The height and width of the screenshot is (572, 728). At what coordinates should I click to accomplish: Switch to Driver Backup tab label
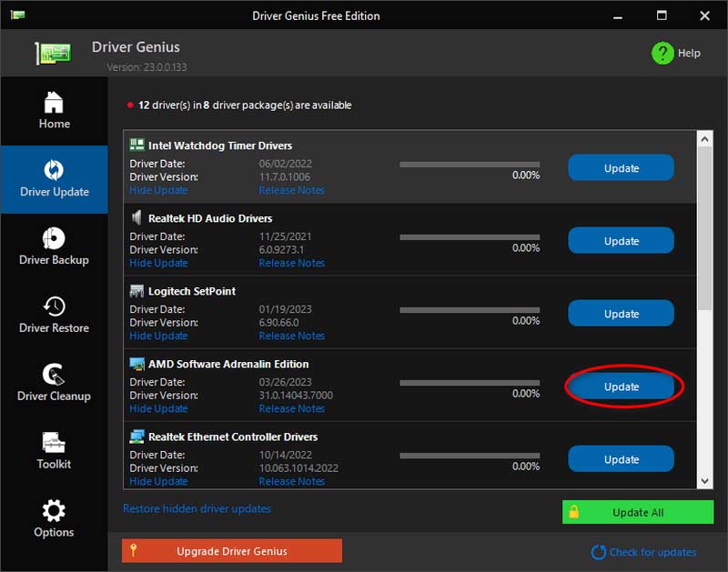pyautogui.click(x=54, y=260)
